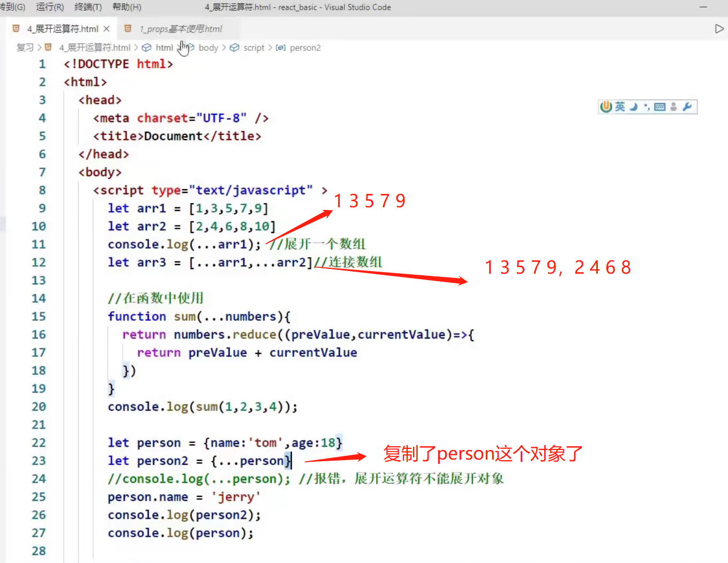Click the //报错,展开运算符不能展开对象 comment

coord(402,479)
